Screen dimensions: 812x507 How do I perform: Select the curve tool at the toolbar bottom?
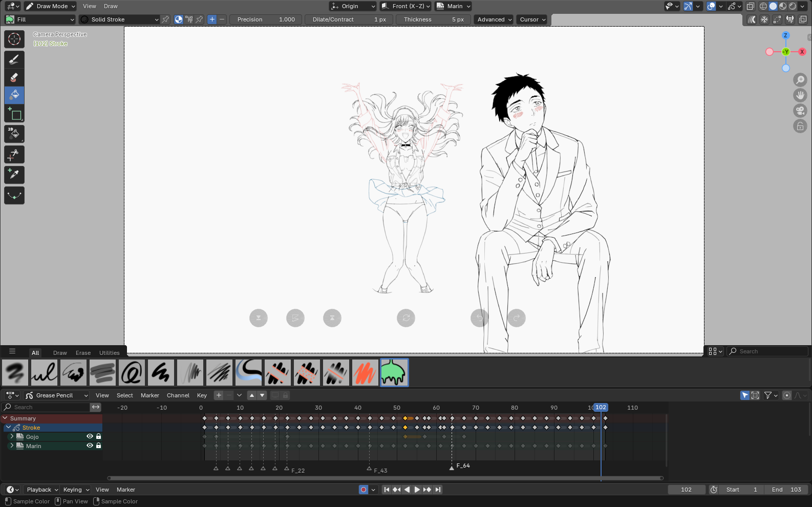(14, 196)
